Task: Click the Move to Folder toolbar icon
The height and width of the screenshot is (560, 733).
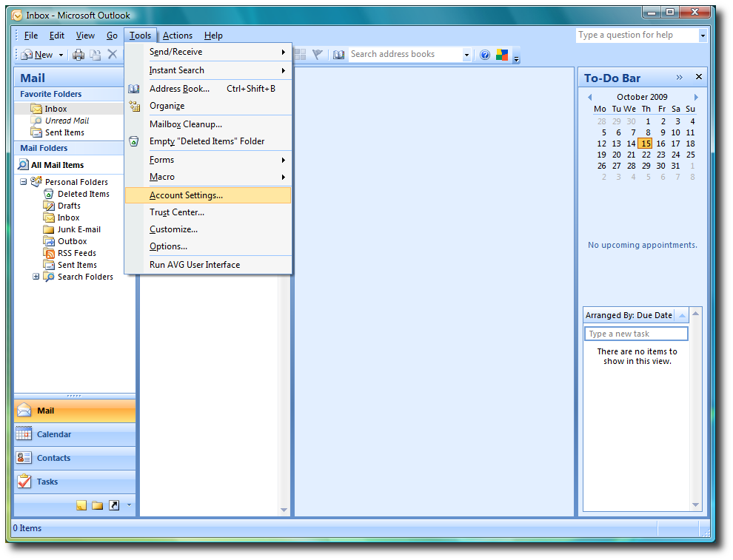Action: (96, 55)
